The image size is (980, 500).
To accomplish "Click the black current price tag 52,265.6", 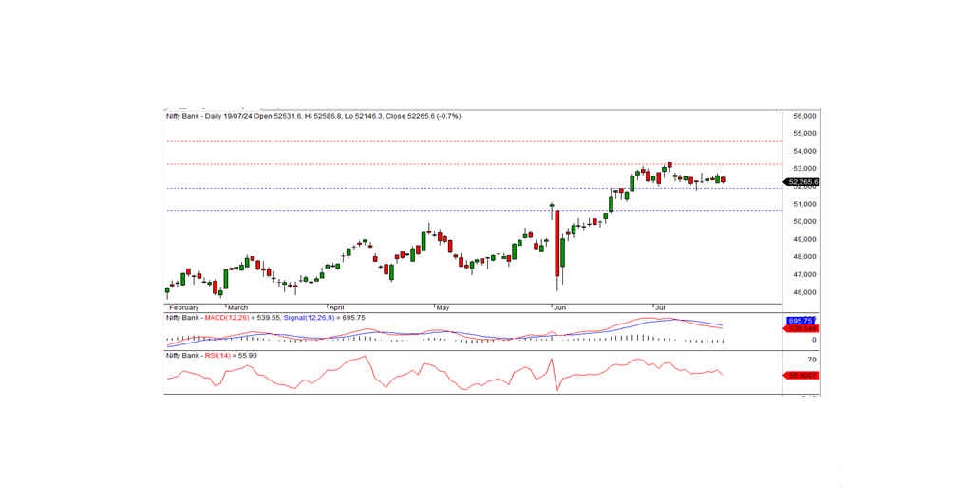I will coord(802,181).
